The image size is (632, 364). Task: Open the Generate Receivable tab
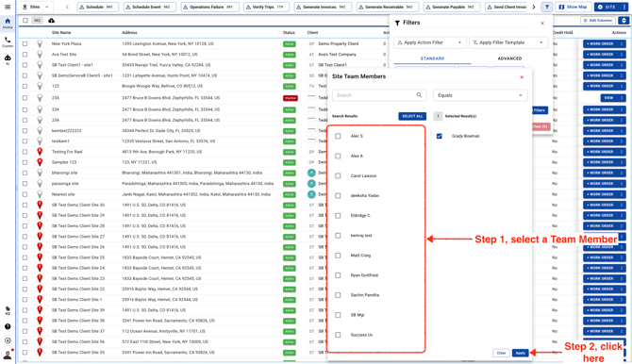tap(387, 7)
